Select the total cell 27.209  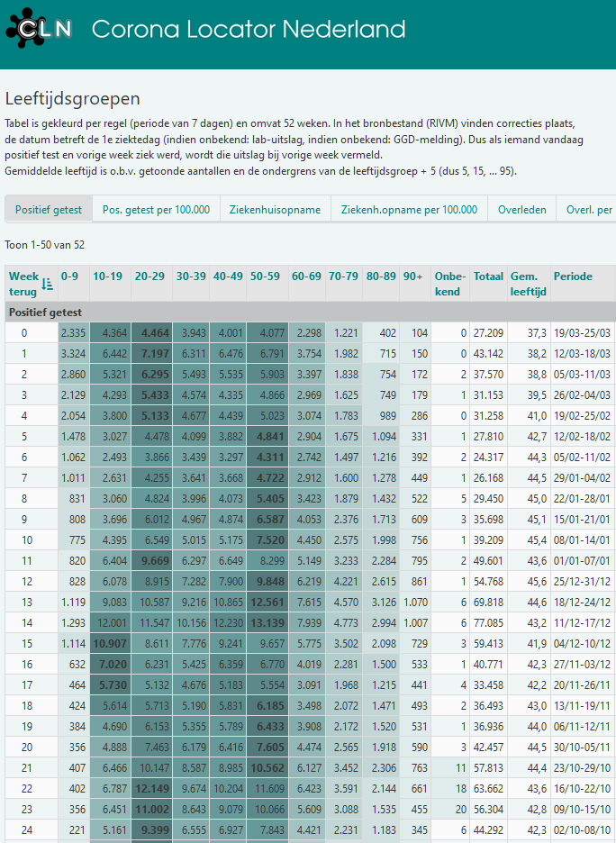489,333
